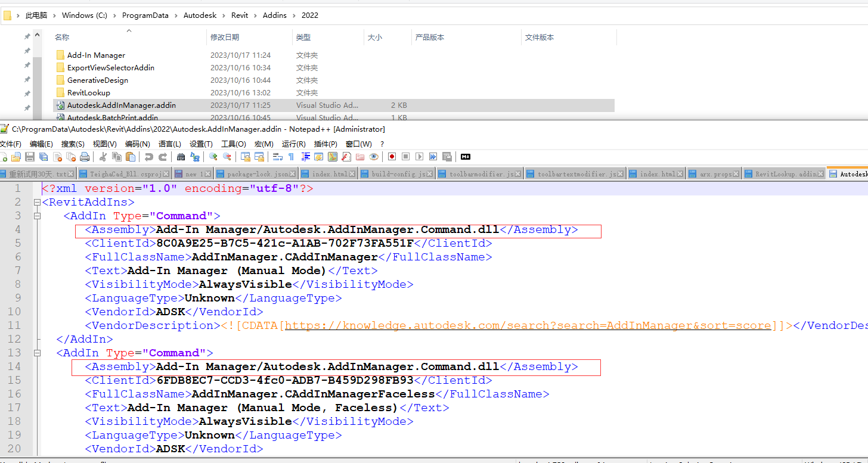The height and width of the screenshot is (463, 868).
Task: Click the Open file toolbar icon
Action: click(x=15, y=157)
